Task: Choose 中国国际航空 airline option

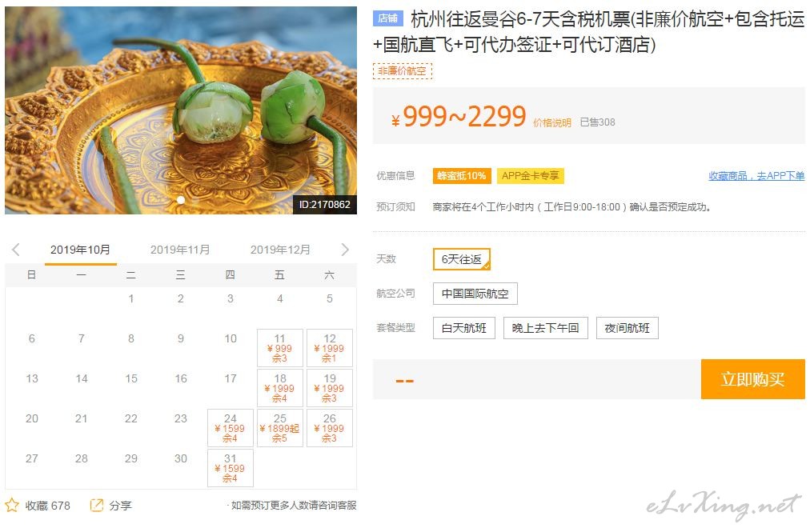Action: (x=475, y=294)
